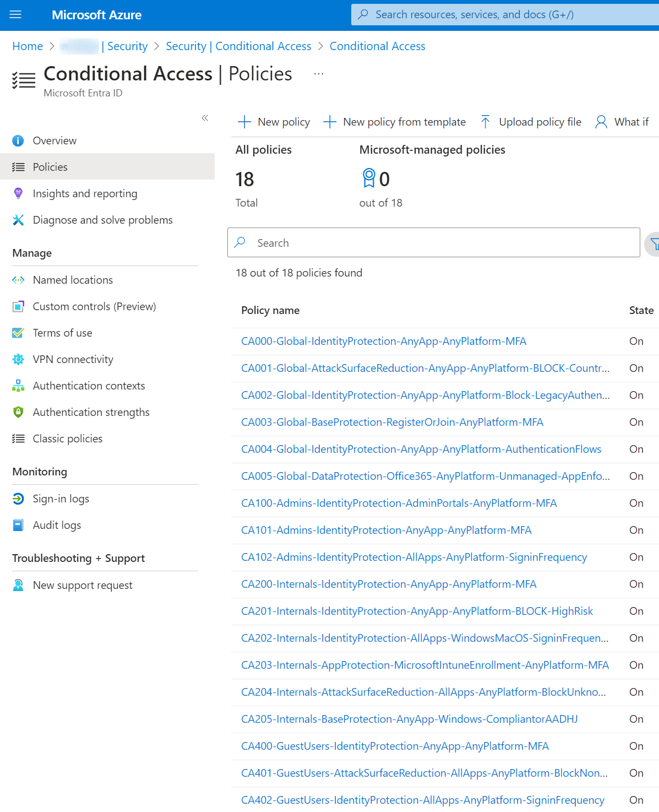Open policy CA004 AuthenticationFlows
659x812 pixels.
click(x=421, y=450)
